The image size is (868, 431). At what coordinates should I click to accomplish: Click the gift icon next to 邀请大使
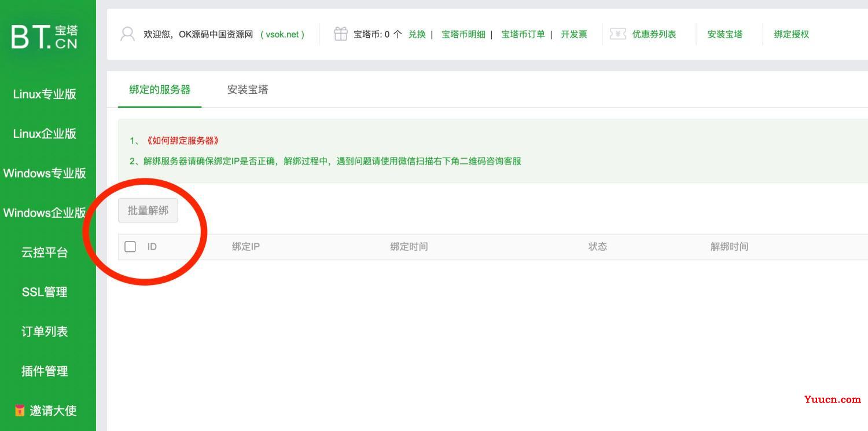pos(19,411)
